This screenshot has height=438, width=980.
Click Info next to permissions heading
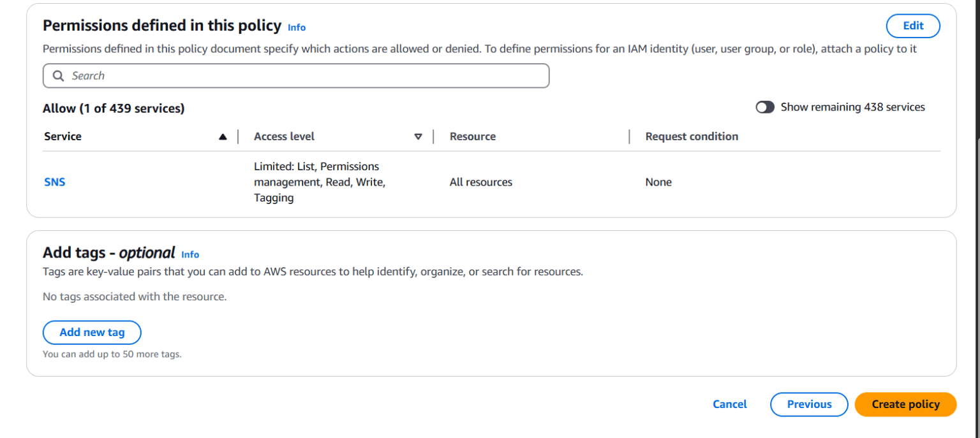click(x=296, y=27)
